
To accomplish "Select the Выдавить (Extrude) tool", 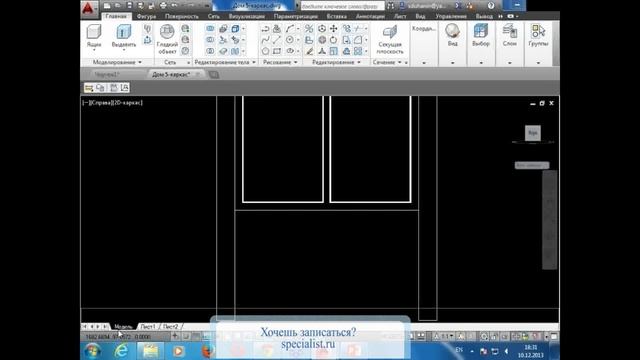I will [x=124, y=36].
